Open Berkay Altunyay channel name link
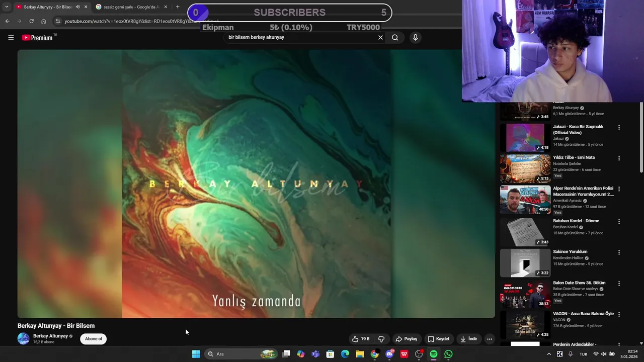Screen dimensions: 644x362 [x=50, y=336]
